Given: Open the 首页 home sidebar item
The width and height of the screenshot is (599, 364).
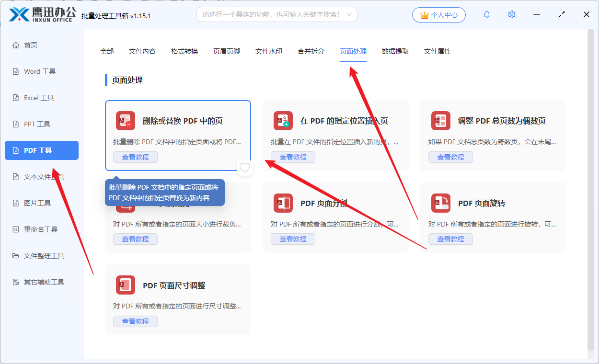Looking at the screenshot, I should point(42,45).
